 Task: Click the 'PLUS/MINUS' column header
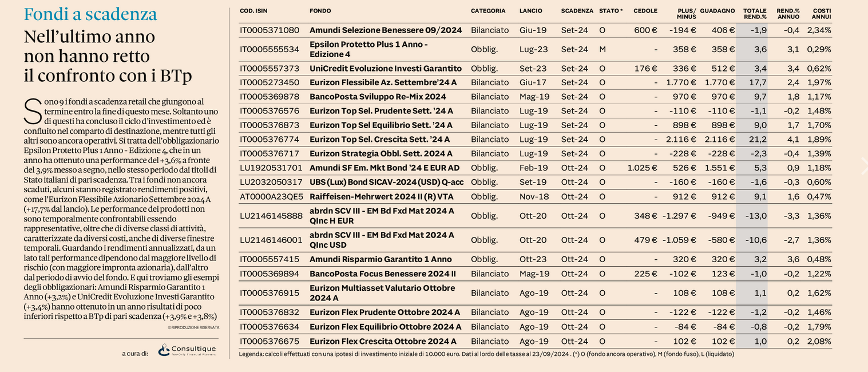[687, 14]
